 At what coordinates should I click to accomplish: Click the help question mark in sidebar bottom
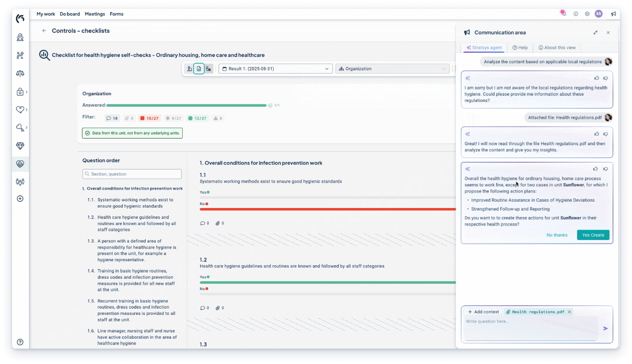tap(20, 342)
